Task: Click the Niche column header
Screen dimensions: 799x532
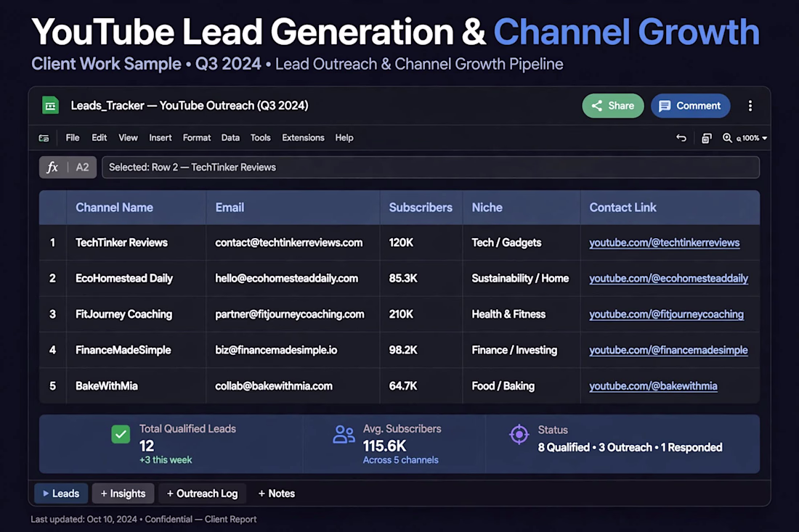Action: coord(522,207)
